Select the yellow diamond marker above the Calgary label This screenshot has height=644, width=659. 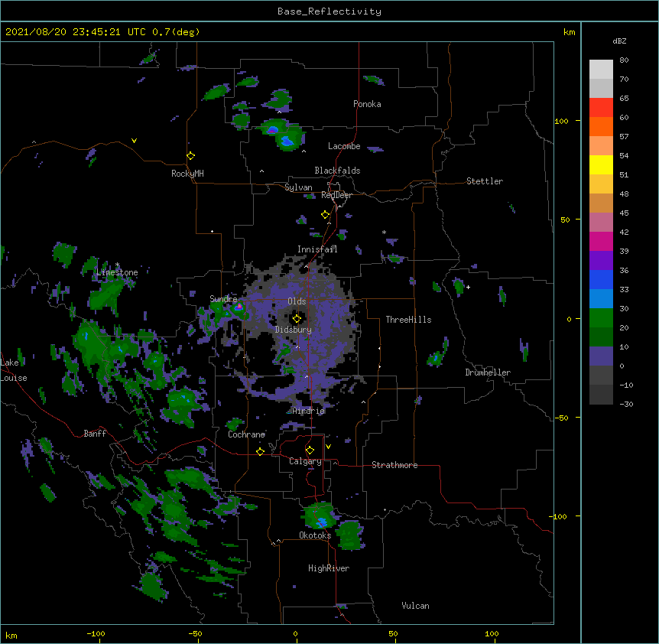tap(310, 450)
